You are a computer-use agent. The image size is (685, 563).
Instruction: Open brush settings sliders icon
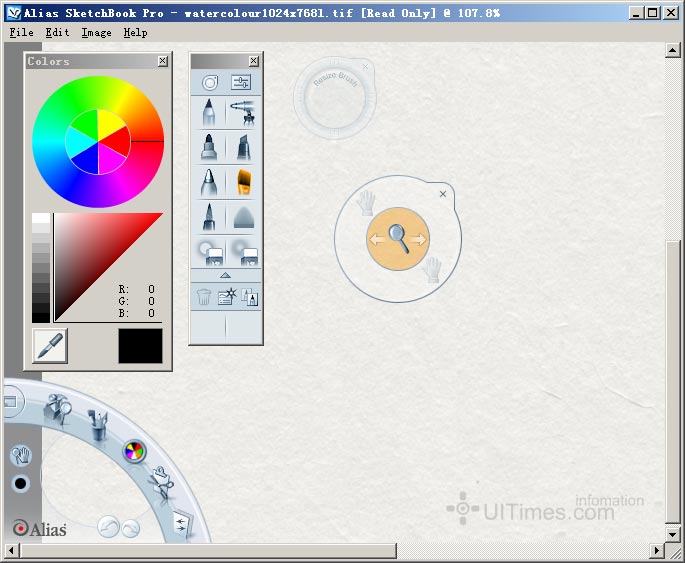tap(241, 83)
